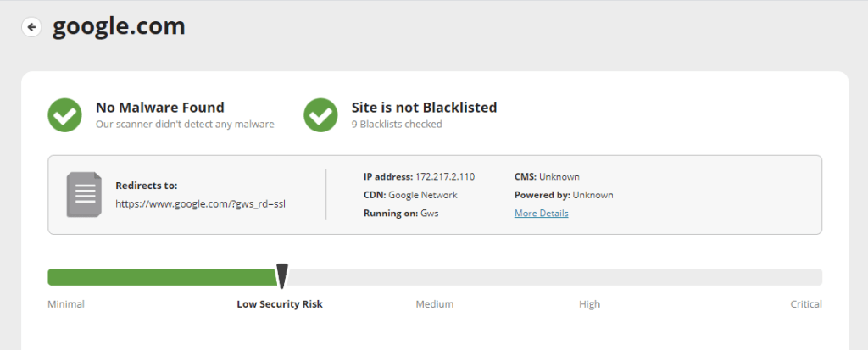Click the Critical risk label
Screen dimensions: 868x350
coord(805,304)
